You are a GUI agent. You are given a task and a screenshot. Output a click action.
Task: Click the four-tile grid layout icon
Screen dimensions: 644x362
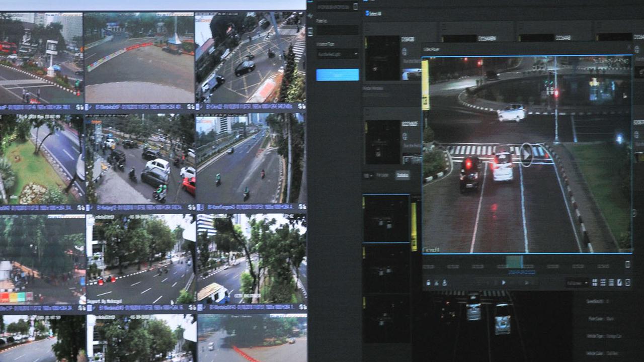(595, 283)
